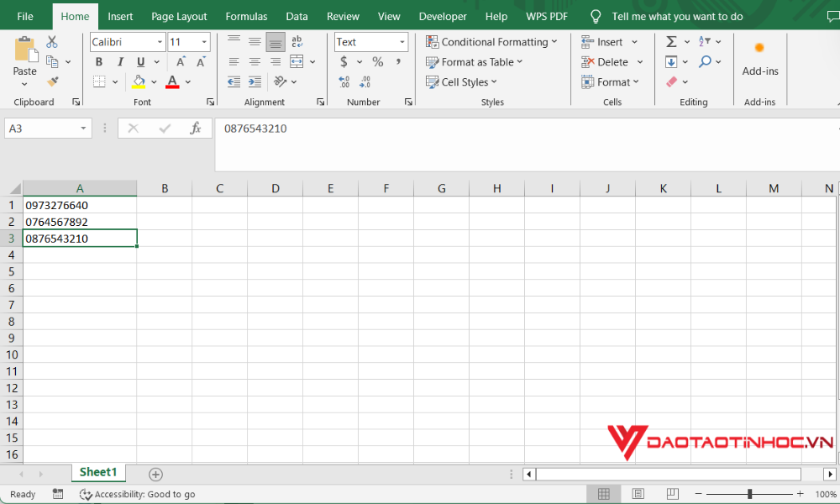Click the AutoSum sigma icon
Screen dimensions: 840x504
tap(672, 39)
